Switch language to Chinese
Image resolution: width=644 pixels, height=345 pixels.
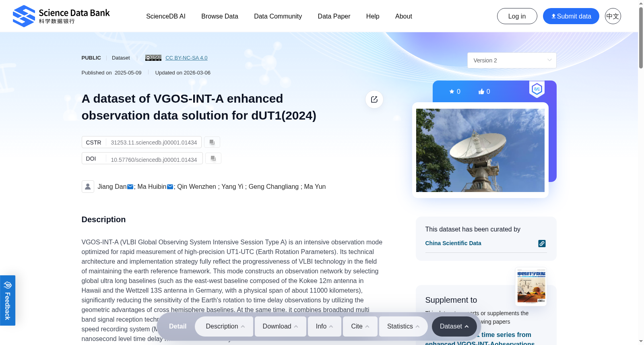(x=613, y=16)
